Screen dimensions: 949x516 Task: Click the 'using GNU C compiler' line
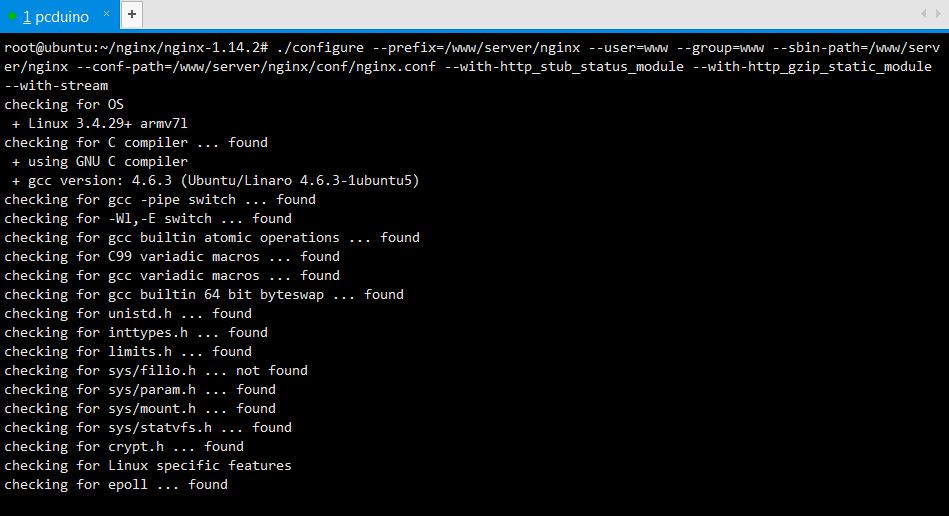pyautogui.click(x=99, y=162)
